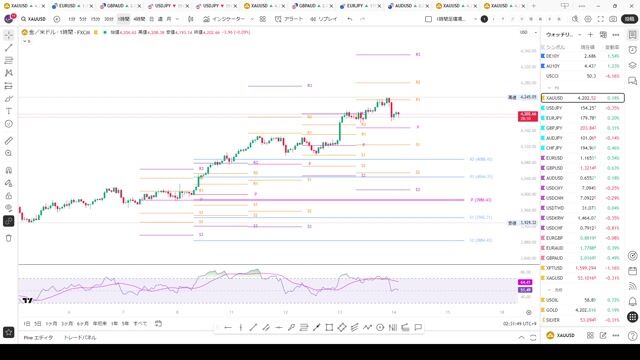Click the black publish button
Viewport: 640px width, 360px height.
coord(629,19)
